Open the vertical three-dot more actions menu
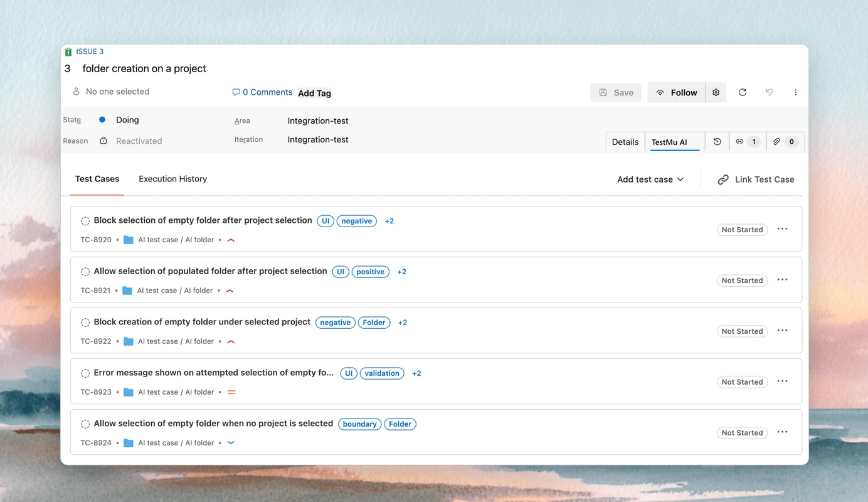Viewport: 868px width, 502px height. (x=795, y=92)
